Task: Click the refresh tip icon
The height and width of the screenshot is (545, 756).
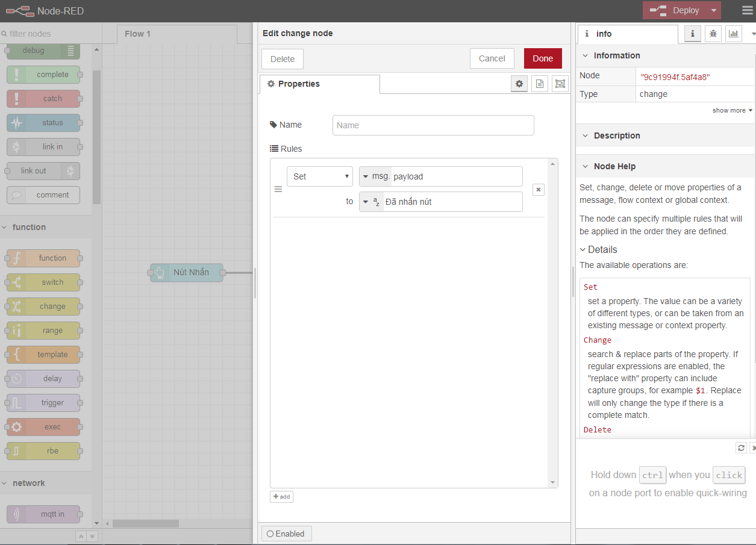Action: click(741, 447)
